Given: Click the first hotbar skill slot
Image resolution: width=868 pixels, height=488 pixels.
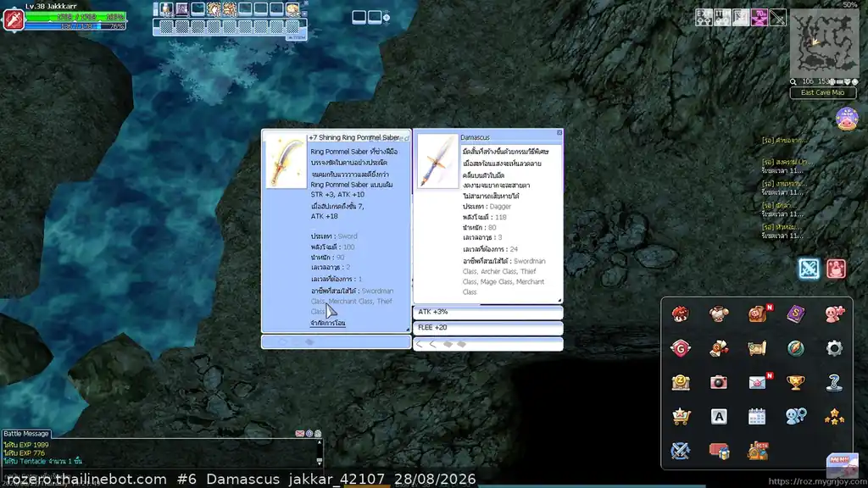Looking at the screenshot, I should (x=167, y=9).
